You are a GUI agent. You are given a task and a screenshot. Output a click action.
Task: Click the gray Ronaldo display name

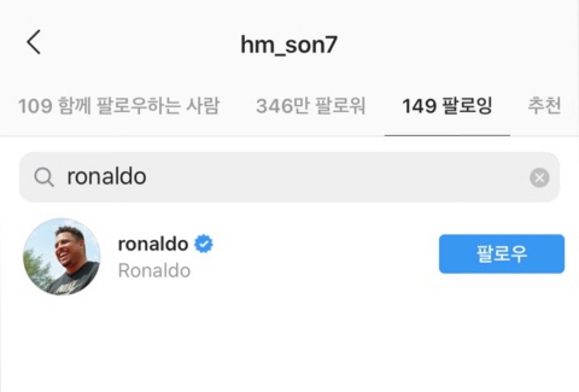pos(154,271)
